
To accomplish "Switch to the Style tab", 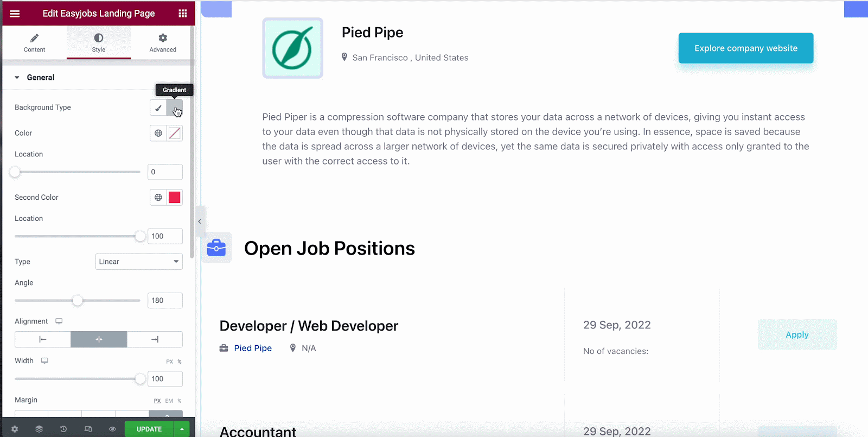I will coord(99,42).
